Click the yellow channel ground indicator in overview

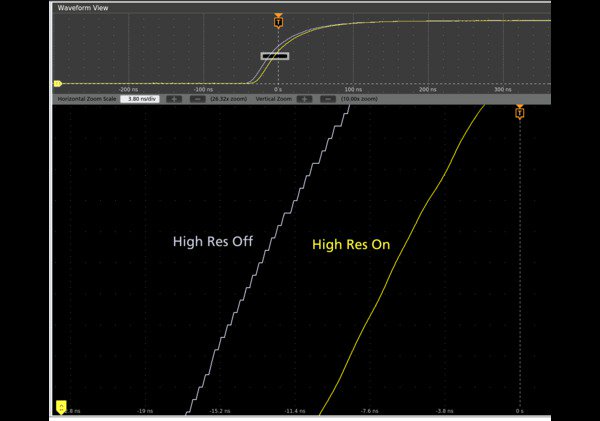pyautogui.click(x=58, y=84)
